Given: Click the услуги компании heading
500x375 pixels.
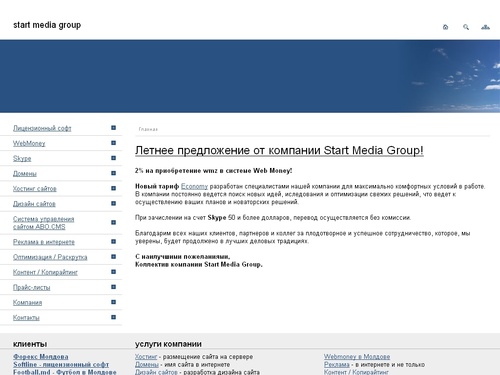Looking at the screenshot, I should tap(168, 344).
